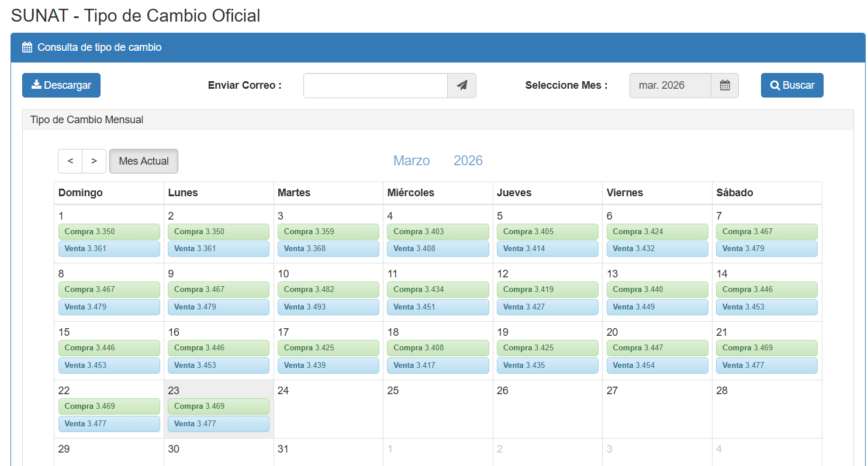This screenshot has width=868, height=466.
Task: Select Venta 3.368 on March 3
Action: coord(328,249)
